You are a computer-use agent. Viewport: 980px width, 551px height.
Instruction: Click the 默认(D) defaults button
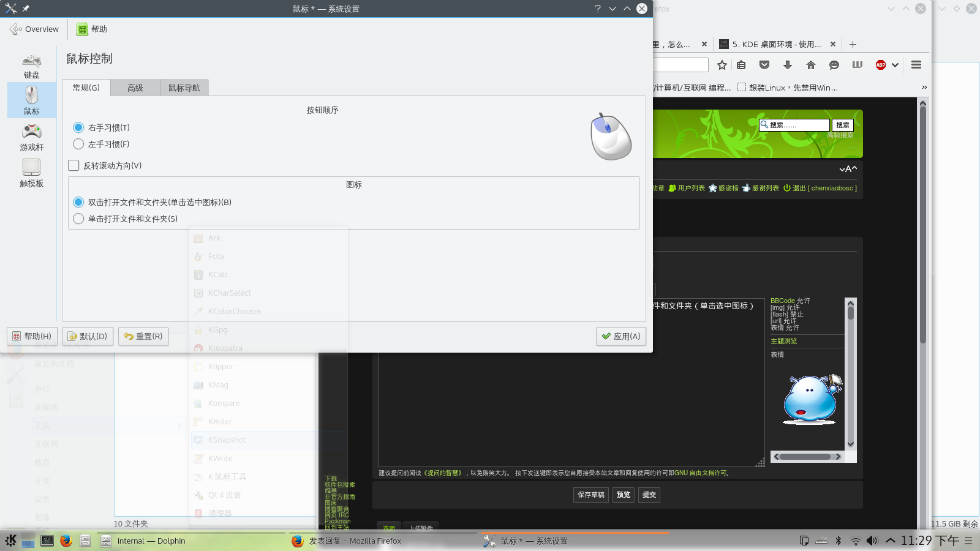pyautogui.click(x=88, y=336)
